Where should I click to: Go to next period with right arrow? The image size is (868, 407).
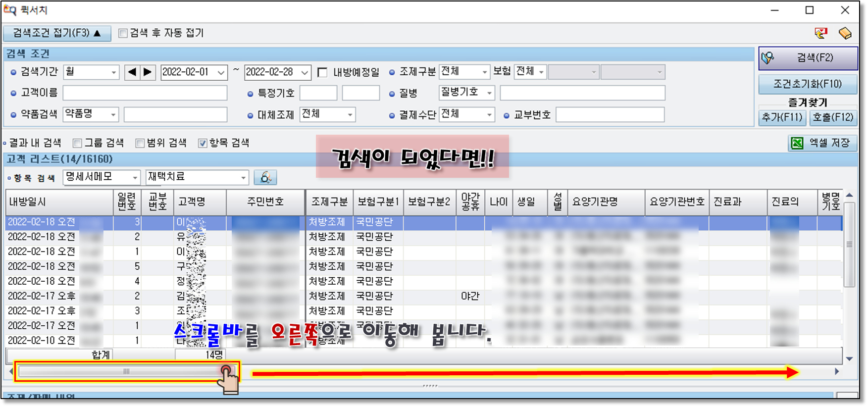coord(148,72)
